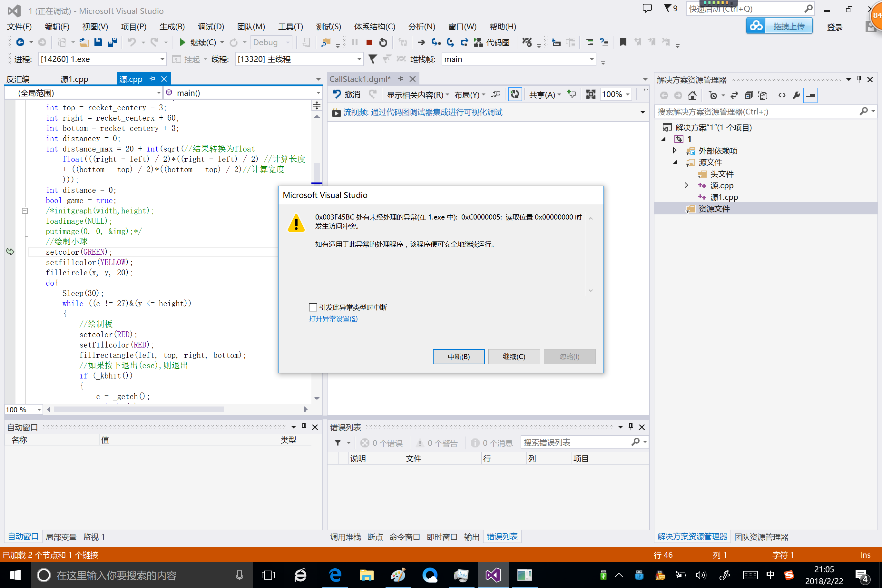Screen dimensions: 882x588
Task: Switch to the 局部变量 tab
Action: 61,537
